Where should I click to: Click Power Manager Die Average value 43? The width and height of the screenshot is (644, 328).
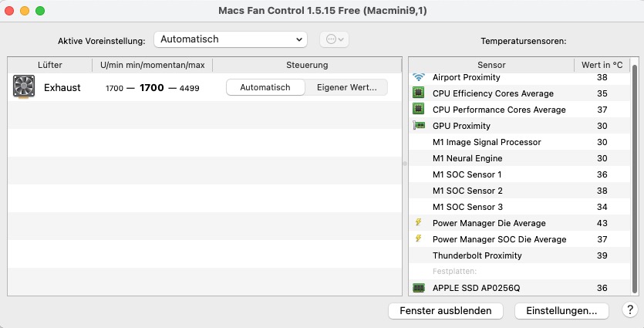[x=602, y=223]
